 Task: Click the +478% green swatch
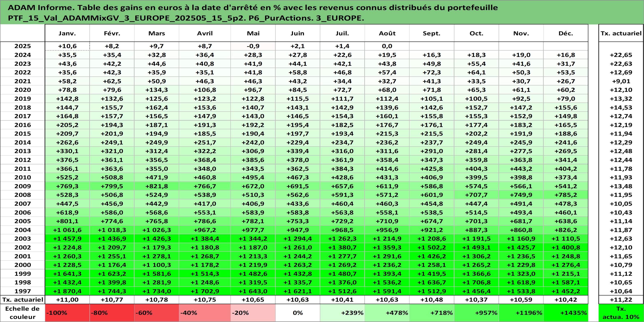(387, 313)
